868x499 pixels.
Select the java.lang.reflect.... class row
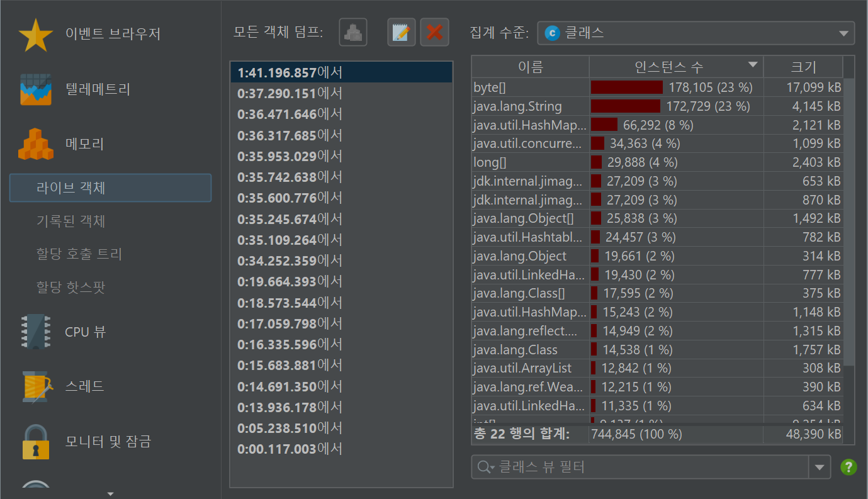point(657,331)
